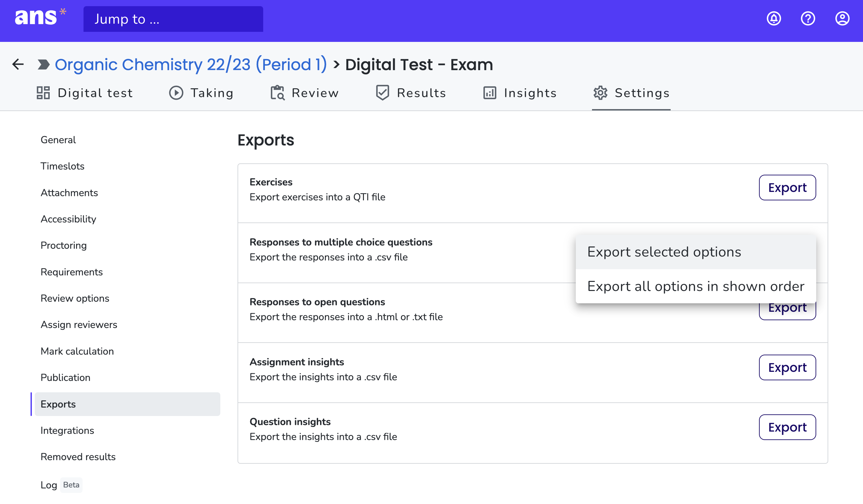This screenshot has width=863, height=504.
Task: Select Exports in the sidebar
Action: (127, 404)
